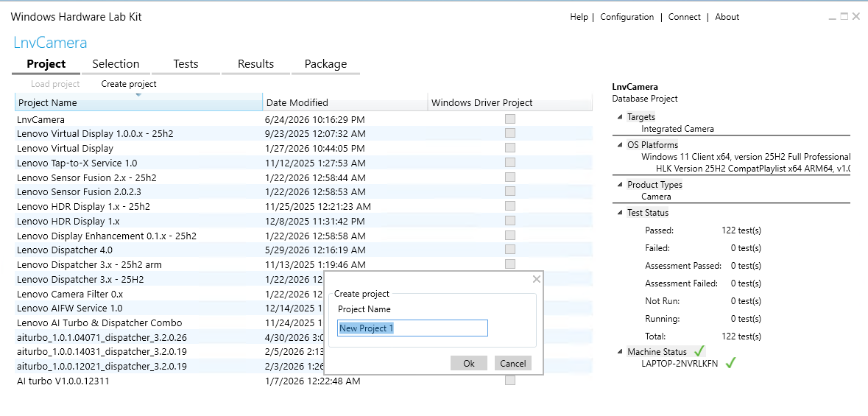Check the box for AI turbo V1.0.0.12311

coord(510,381)
